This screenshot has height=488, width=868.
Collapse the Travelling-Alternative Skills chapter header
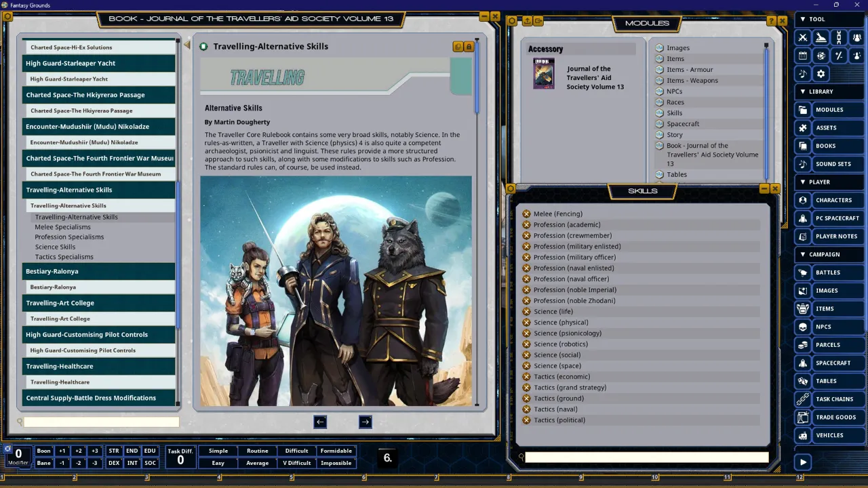tap(99, 190)
